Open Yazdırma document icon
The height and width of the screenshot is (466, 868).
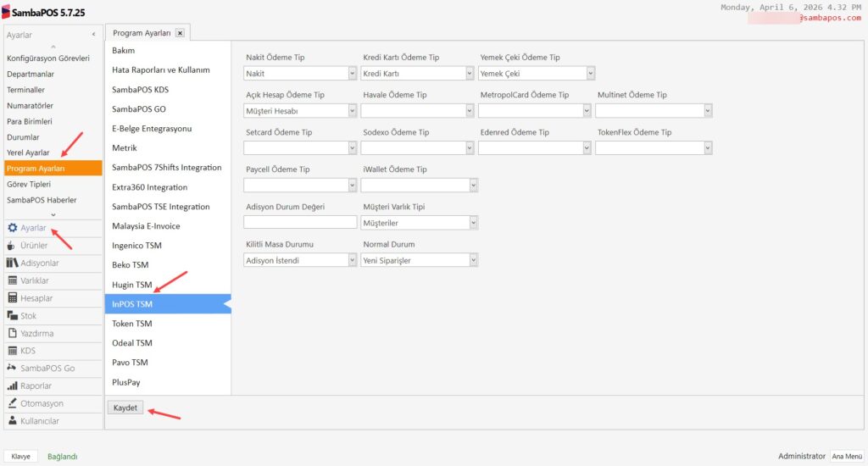click(13, 333)
